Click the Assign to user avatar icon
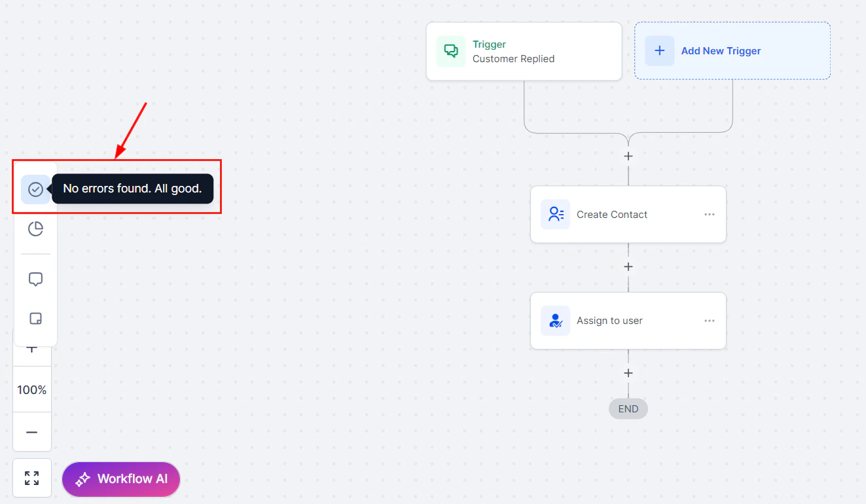Image resolution: width=866 pixels, height=504 pixels. pyautogui.click(x=555, y=321)
